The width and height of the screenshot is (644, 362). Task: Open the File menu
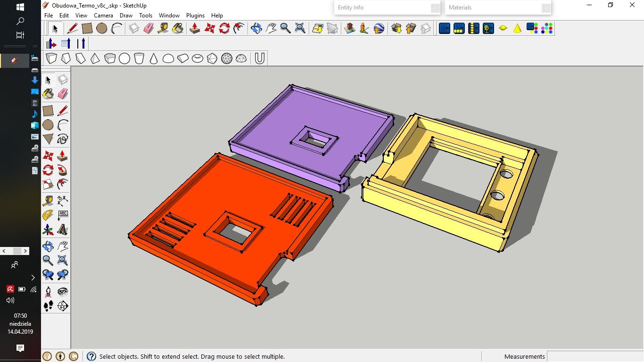49,16
